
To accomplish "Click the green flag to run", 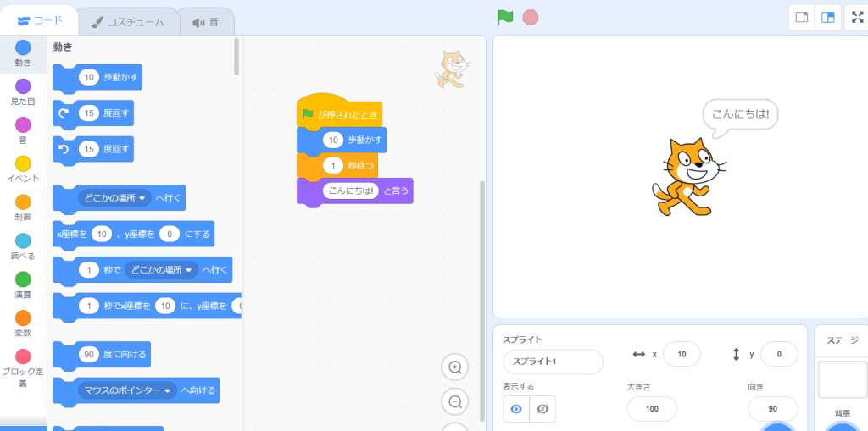I will click(x=505, y=17).
